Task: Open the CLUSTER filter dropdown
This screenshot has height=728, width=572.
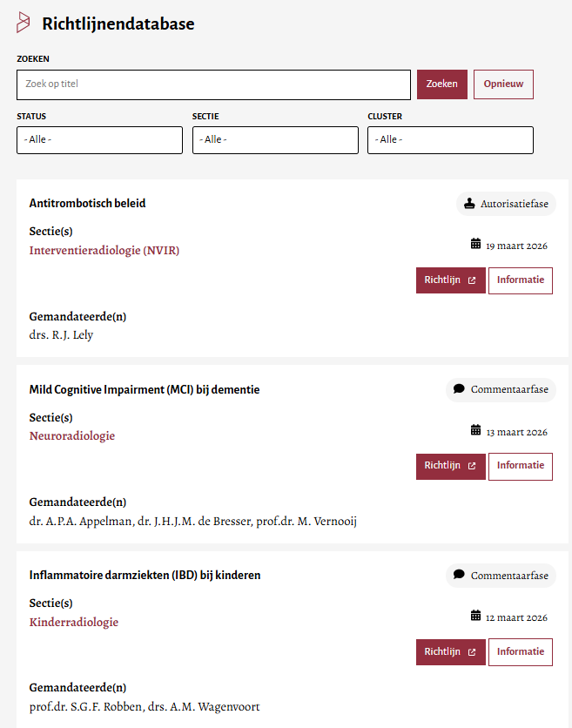Action: [450, 139]
